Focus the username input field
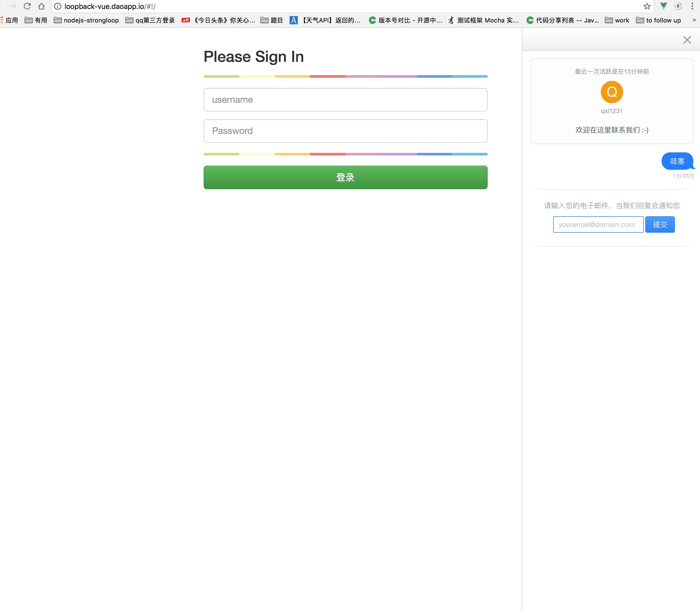The height and width of the screenshot is (611, 700). click(345, 99)
